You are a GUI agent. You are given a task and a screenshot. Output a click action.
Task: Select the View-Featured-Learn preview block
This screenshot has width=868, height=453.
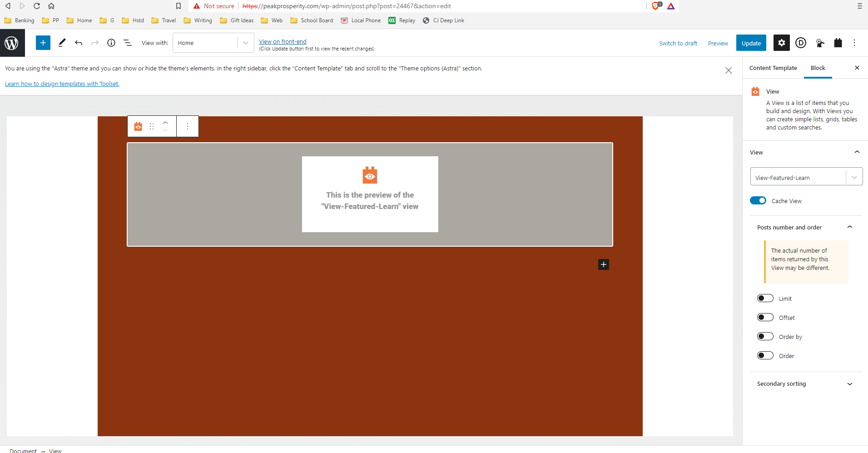pos(370,194)
